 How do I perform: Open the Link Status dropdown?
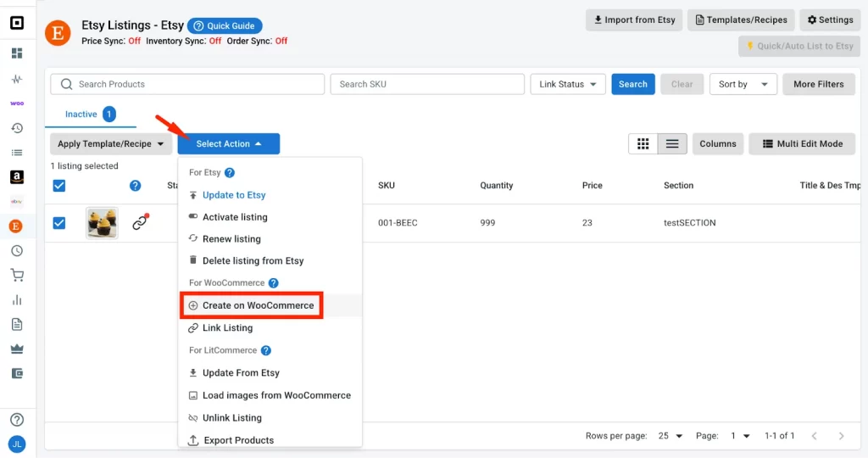568,84
